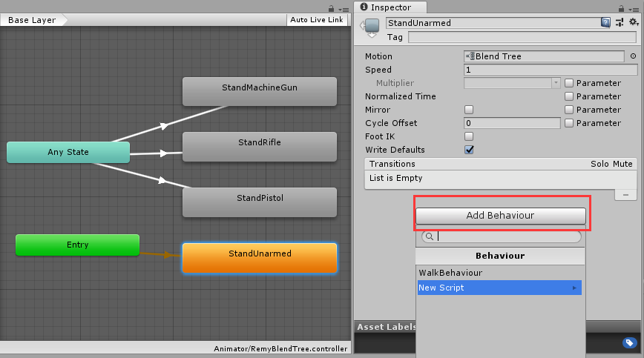Choose the New Script menu entry
The image size is (644, 358).
click(499, 288)
